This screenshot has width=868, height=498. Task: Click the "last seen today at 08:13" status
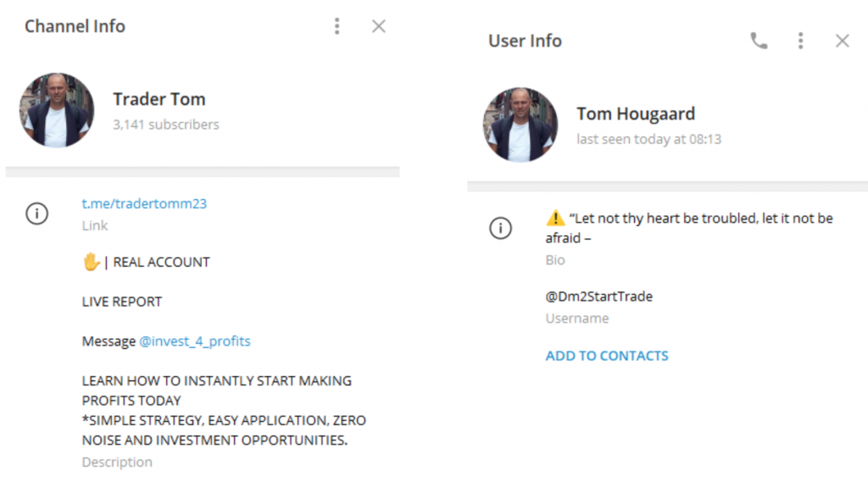click(x=648, y=139)
